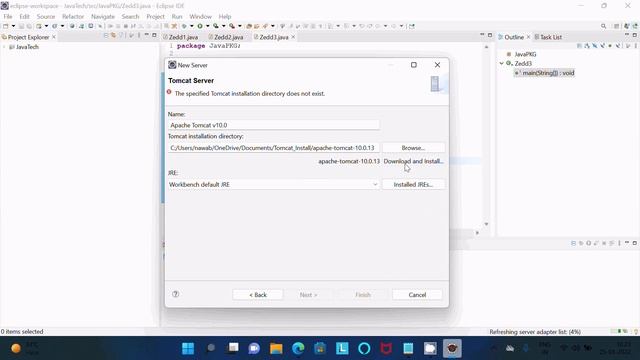The height and width of the screenshot is (360, 640).
Task: Open the External Tools dropdown arrow
Action: [240, 26]
